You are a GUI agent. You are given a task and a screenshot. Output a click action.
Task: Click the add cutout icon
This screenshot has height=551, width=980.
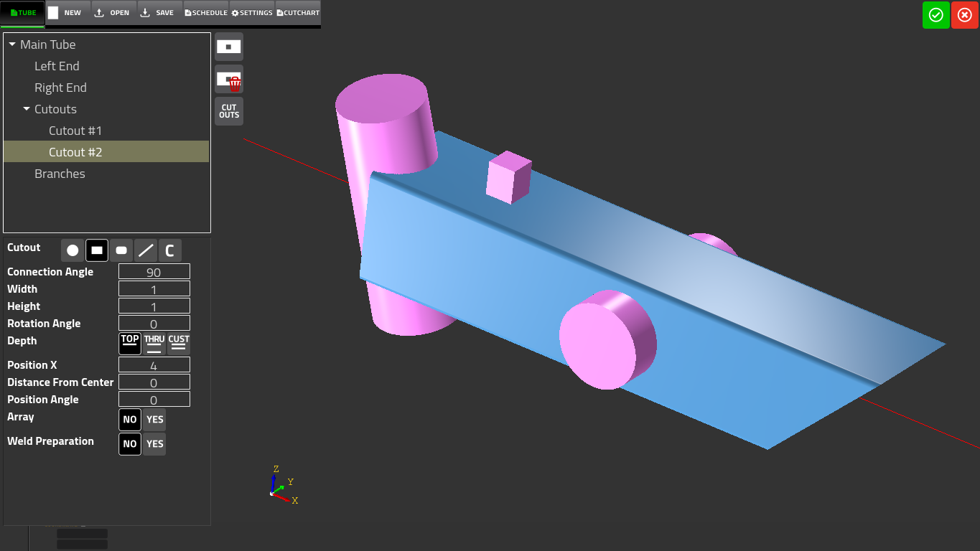point(229,47)
